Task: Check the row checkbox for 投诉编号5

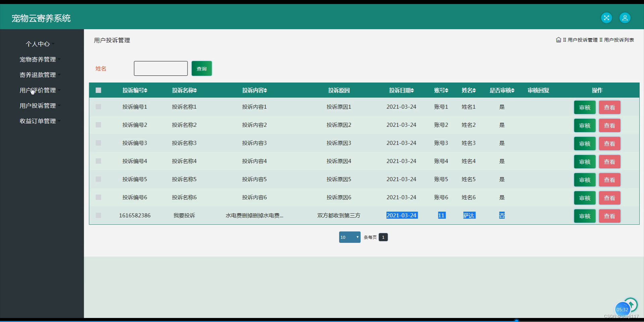Action: [x=98, y=179]
